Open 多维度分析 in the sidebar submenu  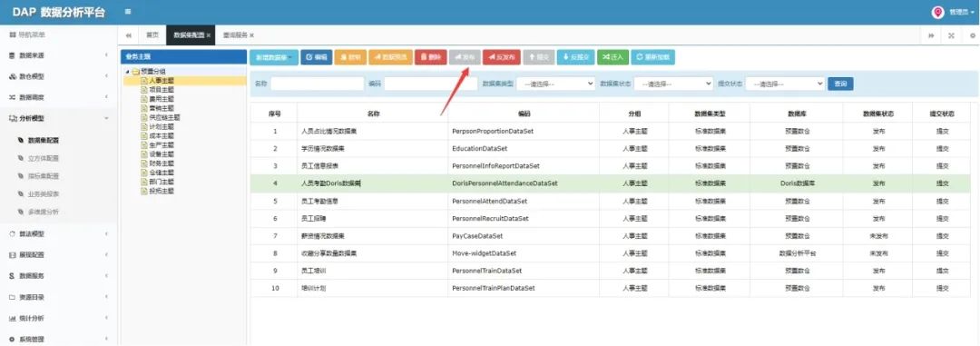click(44, 213)
